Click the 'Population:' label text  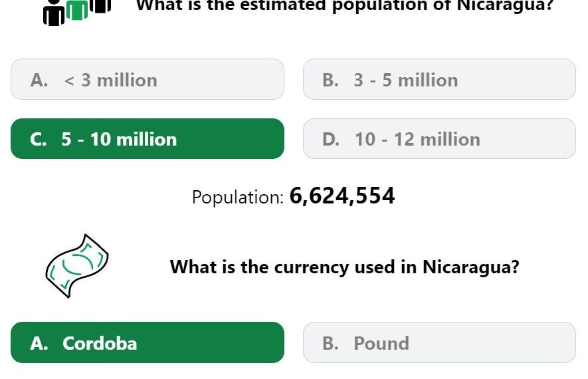click(x=238, y=197)
